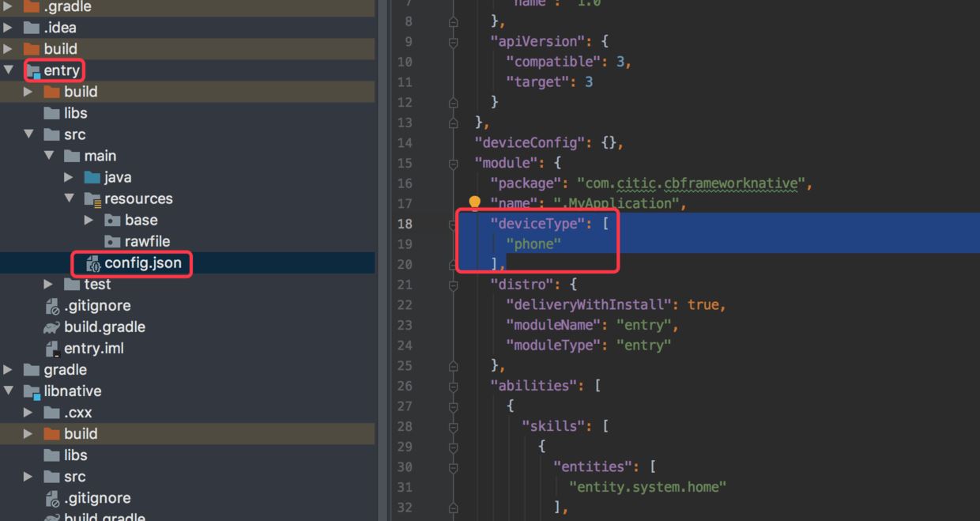Click the libs folder icon under entry
This screenshot has width=980, height=521.
52,113
